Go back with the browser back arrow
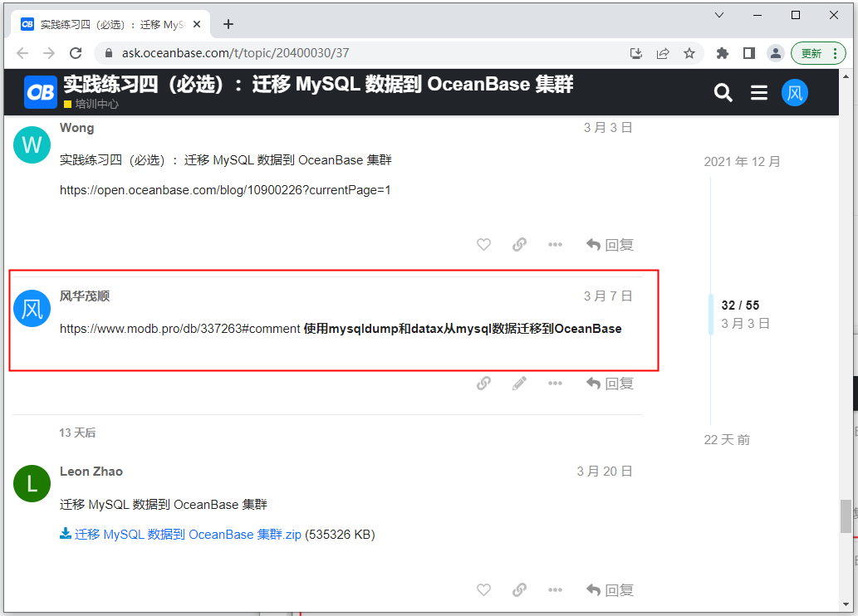The height and width of the screenshot is (616, 858). click(x=22, y=53)
